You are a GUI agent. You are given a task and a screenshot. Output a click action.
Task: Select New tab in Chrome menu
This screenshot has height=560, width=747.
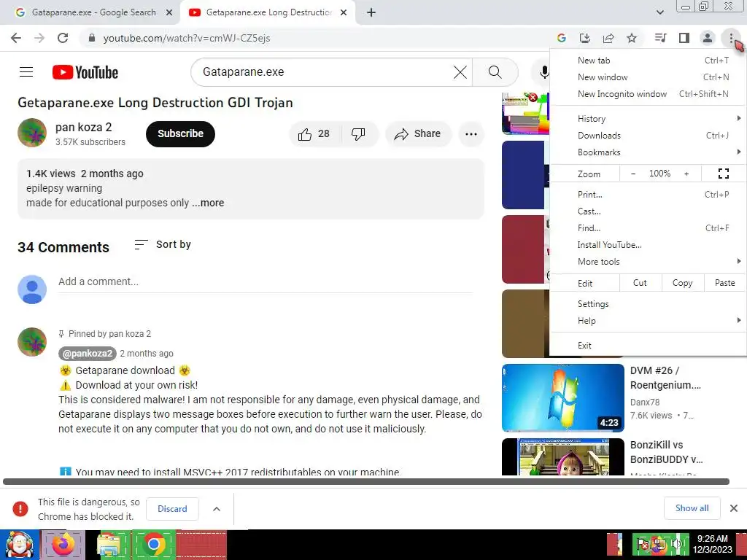649,61
